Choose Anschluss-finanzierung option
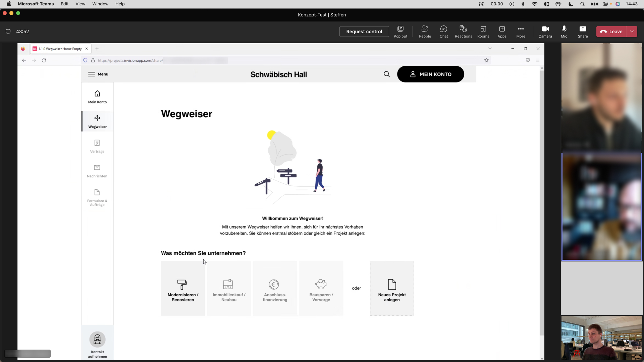The height and width of the screenshot is (362, 644). coord(275,288)
